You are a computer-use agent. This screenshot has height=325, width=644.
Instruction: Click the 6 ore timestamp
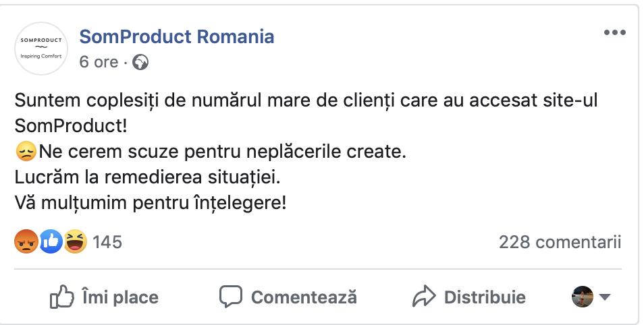(99, 62)
